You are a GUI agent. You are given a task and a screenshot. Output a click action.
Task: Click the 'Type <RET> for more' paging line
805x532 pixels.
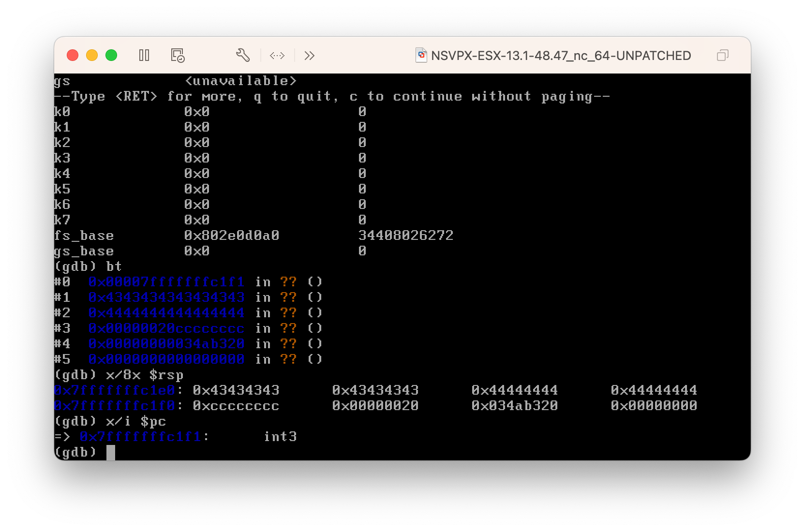(332, 96)
